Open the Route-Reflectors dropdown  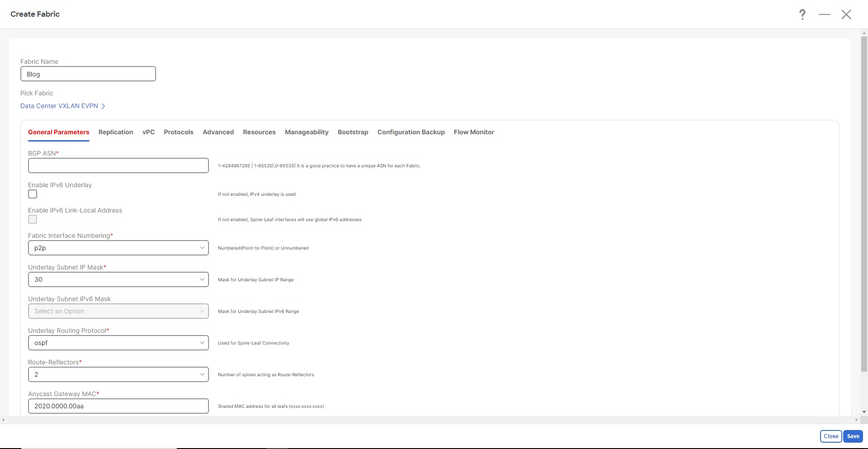(x=119, y=374)
